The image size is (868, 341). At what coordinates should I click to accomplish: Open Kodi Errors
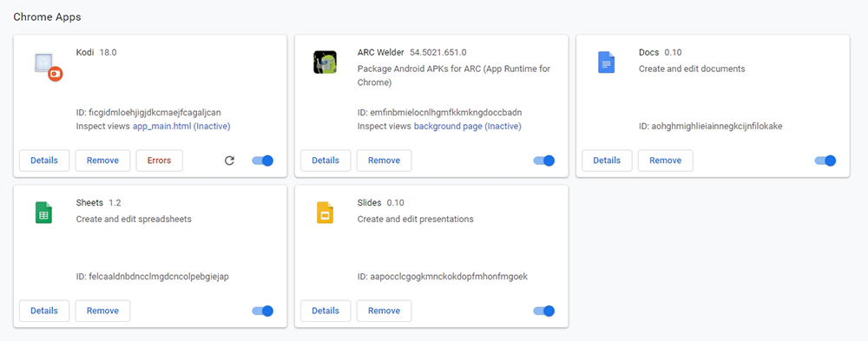[x=160, y=161]
